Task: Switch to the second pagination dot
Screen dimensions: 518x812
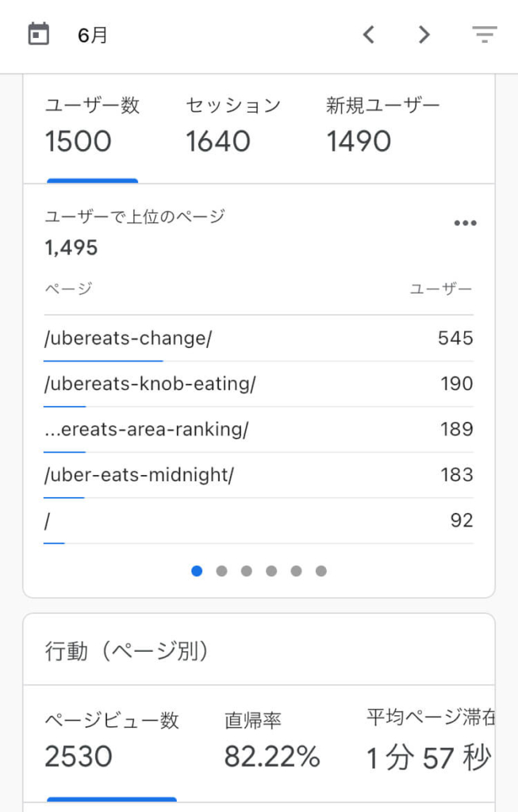Action: click(221, 571)
